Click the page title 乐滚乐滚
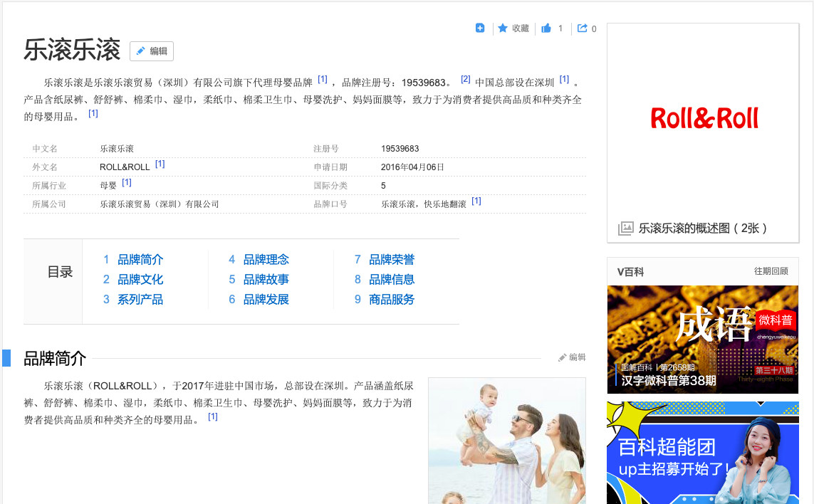814x504 pixels. (x=72, y=51)
